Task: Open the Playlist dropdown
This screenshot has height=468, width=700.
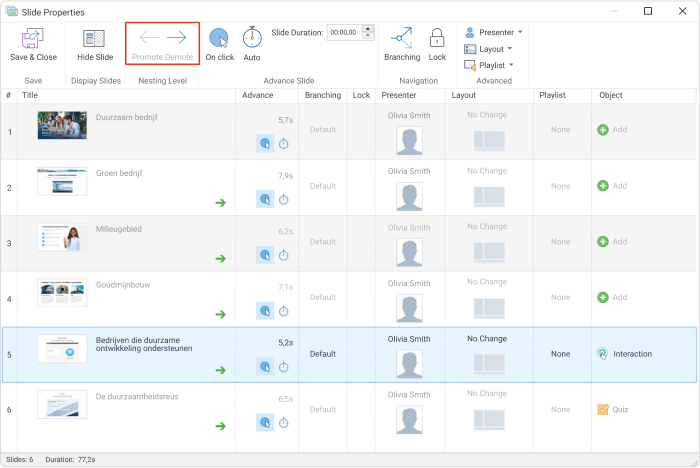Action: point(489,65)
